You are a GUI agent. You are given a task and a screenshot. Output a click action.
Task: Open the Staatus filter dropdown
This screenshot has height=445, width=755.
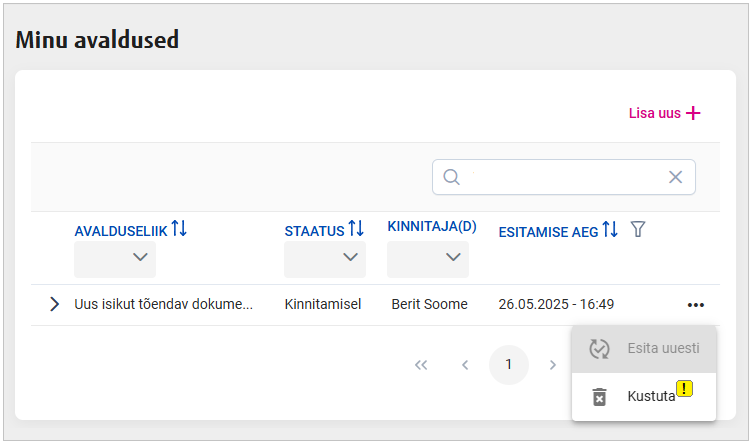pos(325,258)
